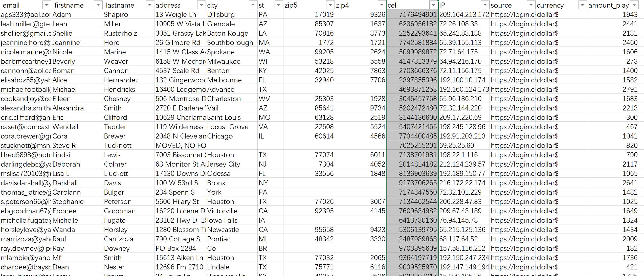Open the firstname column filter dropdown
This screenshot has height=276, width=644.
point(98,5)
